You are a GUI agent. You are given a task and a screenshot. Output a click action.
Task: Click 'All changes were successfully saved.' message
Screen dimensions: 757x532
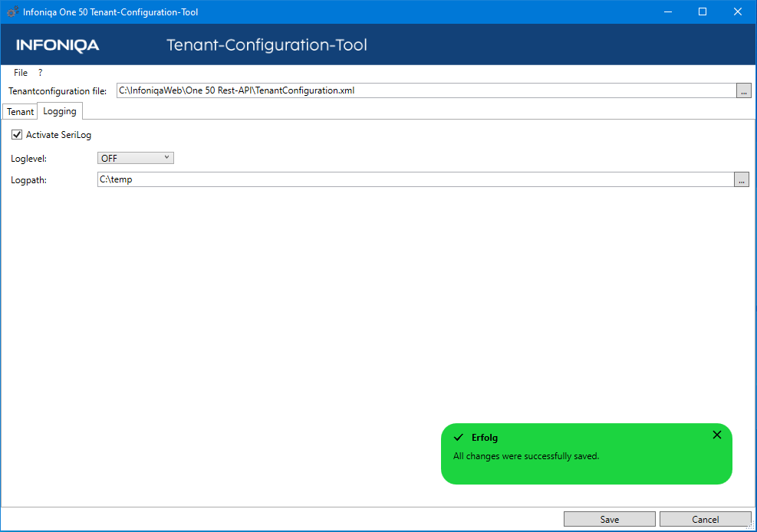tap(525, 456)
